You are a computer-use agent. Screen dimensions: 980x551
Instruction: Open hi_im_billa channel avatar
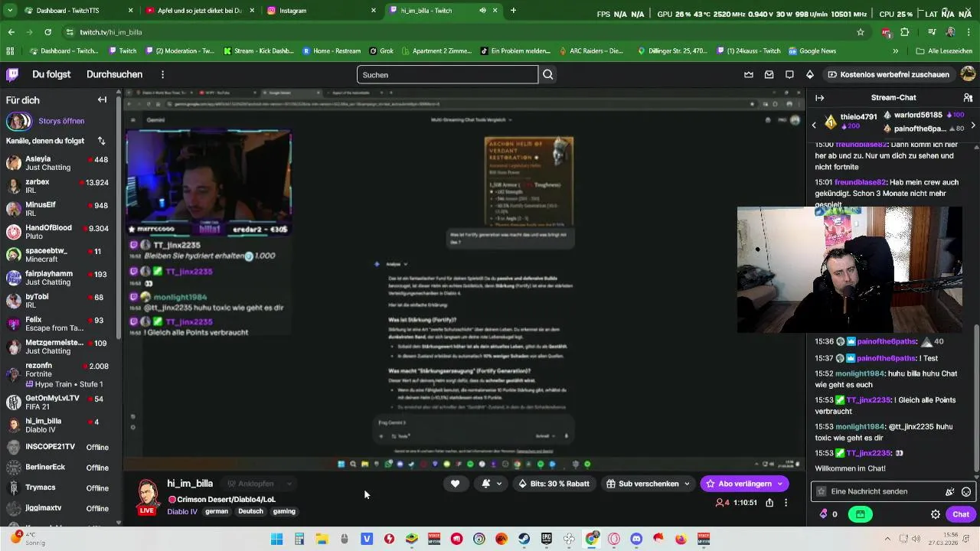(x=148, y=493)
